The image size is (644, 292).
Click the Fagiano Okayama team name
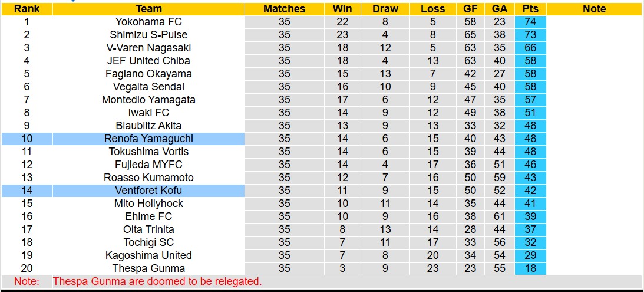(148, 74)
